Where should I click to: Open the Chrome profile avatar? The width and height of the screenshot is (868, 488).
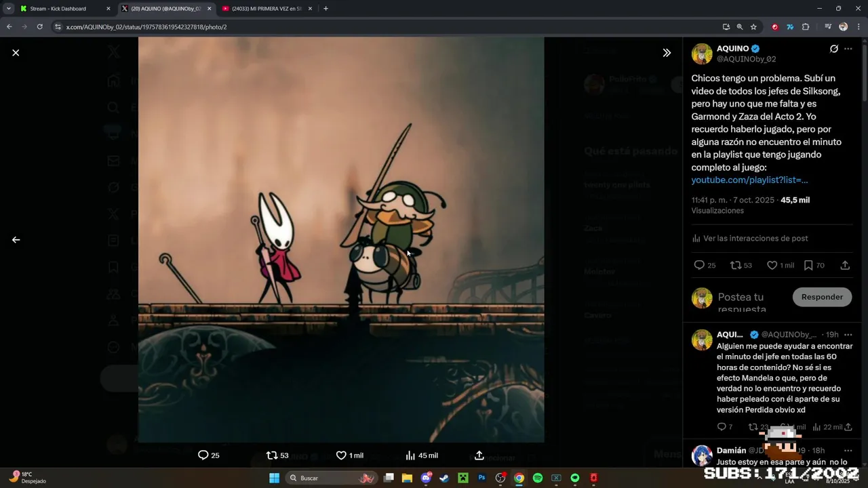[x=843, y=27]
